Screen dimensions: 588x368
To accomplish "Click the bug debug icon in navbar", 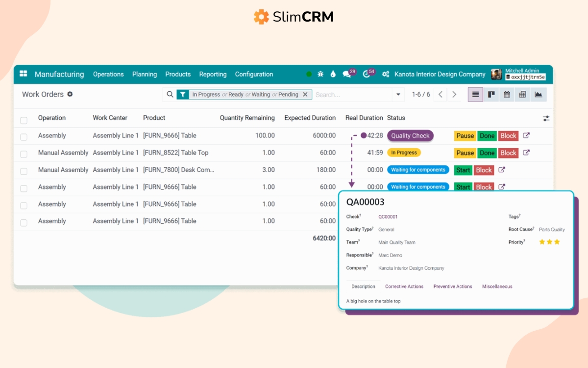I will [x=320, y=74].
